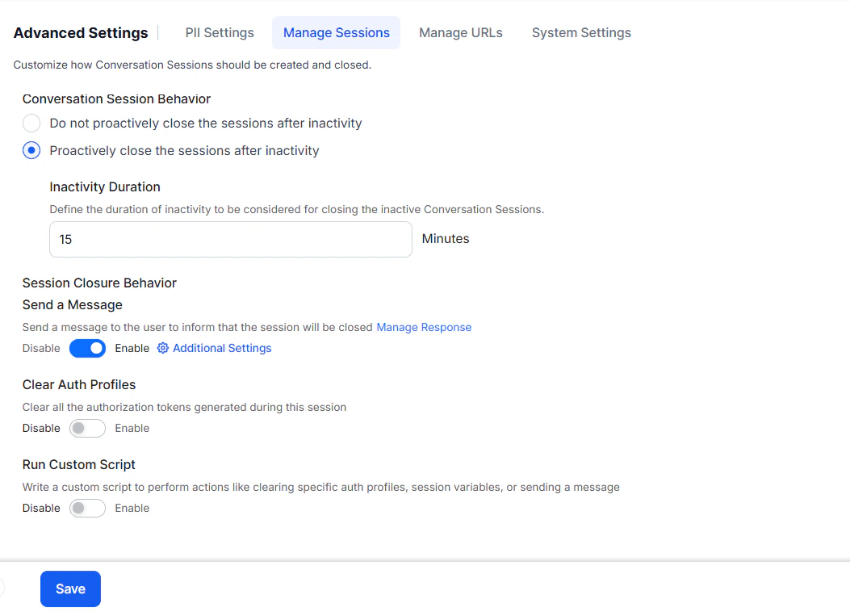Viewport: 850px width, 616px height.
Task: Switch to the PII Settings tab
Action: (x=219, y=32)
